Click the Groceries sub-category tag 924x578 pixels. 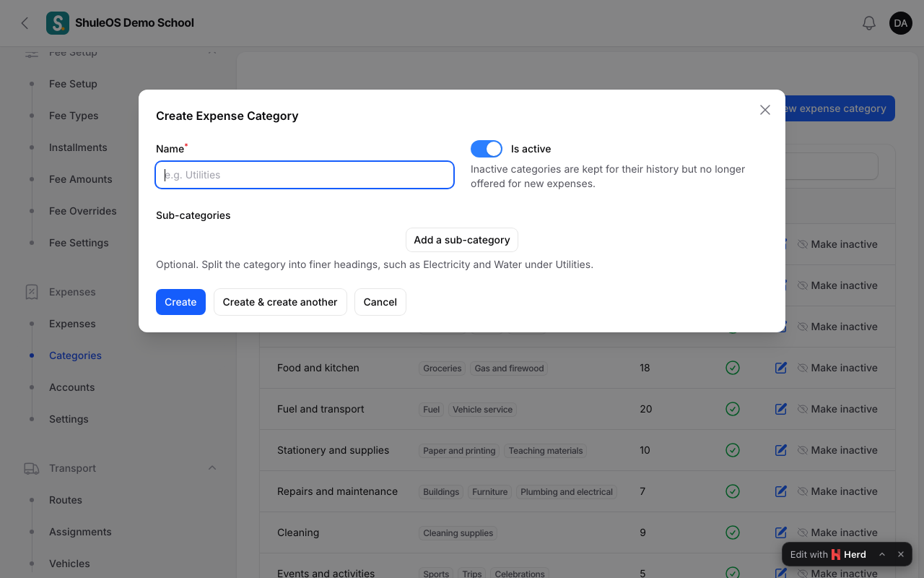(442, 368)
